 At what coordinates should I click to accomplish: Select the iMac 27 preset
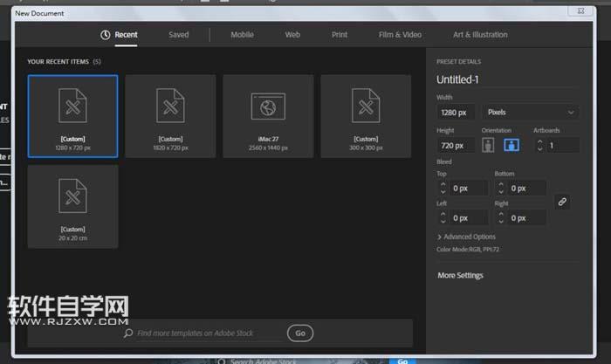click(268, 116)
